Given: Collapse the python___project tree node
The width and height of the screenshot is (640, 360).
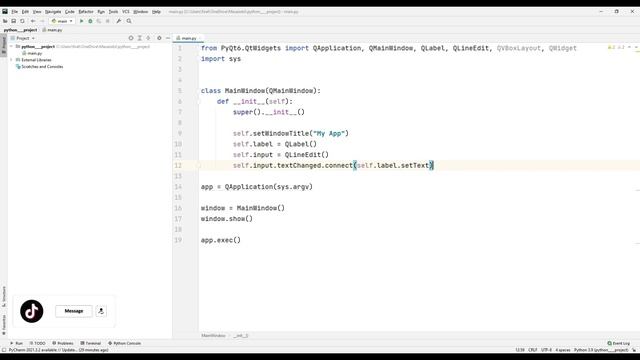Looking at the screenshot, I should (x=11, y=47).
